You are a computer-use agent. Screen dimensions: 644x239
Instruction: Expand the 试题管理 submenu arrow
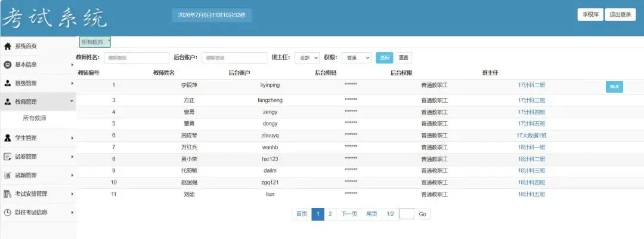[x=72, y=175]
